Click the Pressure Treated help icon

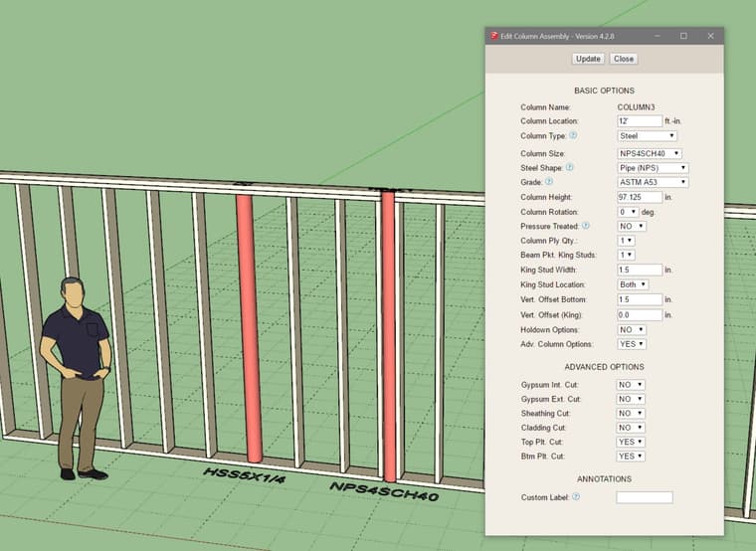[x=585, y=226]
